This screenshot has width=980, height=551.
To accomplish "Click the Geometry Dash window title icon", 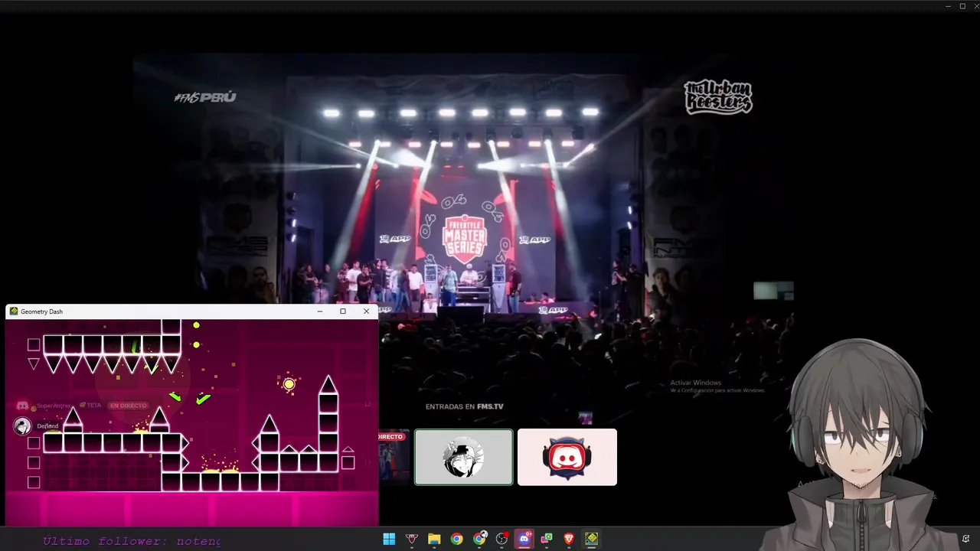I will (x=14, y=311).
